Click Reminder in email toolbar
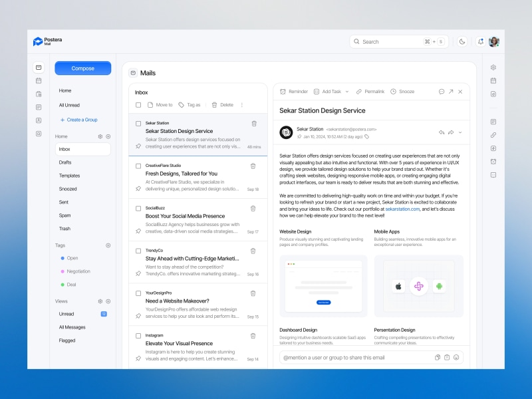The image size is (532, 399). tap(294, 92)
